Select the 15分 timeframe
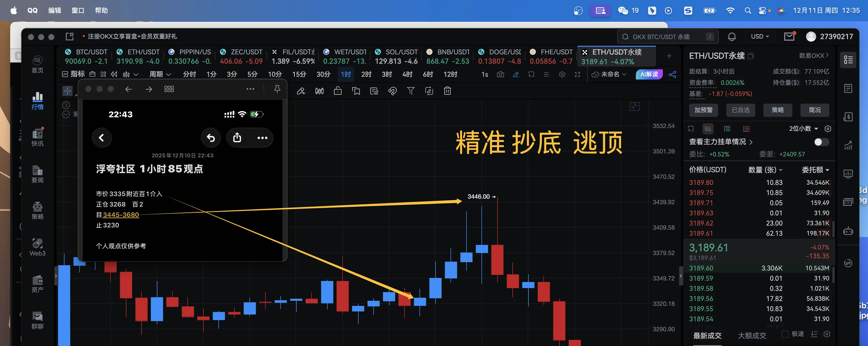This screenshot has width=868, height=346. 299,74
